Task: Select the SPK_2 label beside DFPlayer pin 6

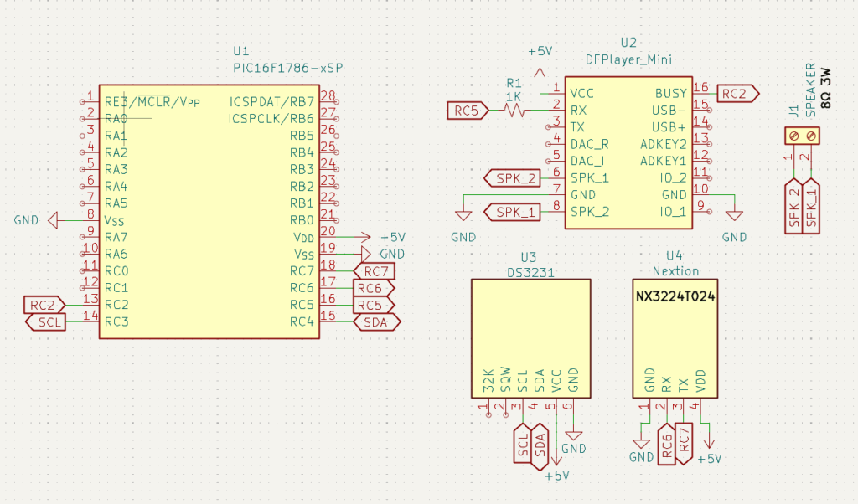Action: coord(513,177)
